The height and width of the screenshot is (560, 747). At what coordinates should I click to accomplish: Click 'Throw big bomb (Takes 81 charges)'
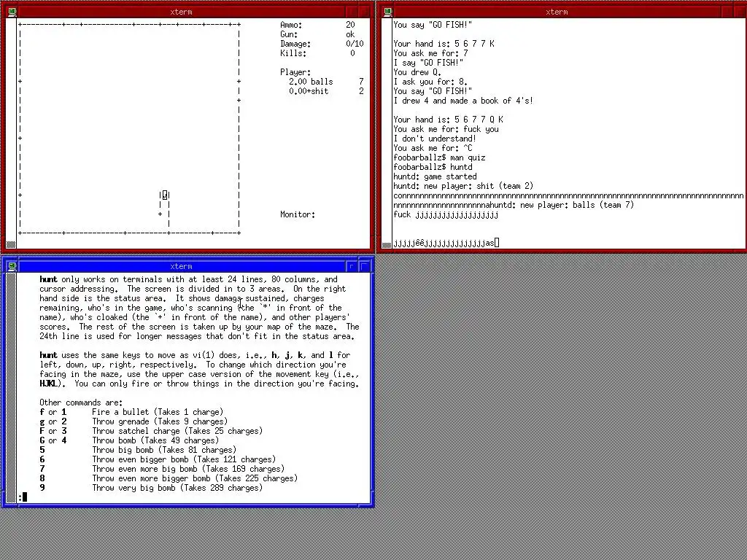point(164,450)
